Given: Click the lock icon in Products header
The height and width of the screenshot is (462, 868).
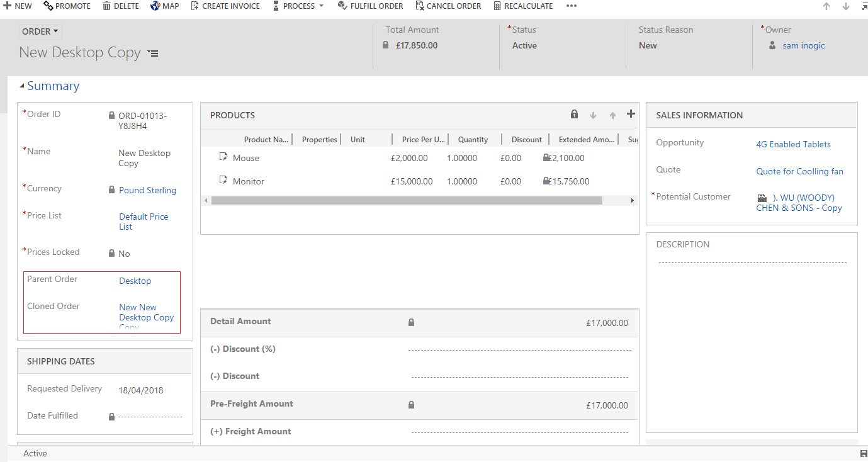Looking at the screenshot, I should point(574,114).
